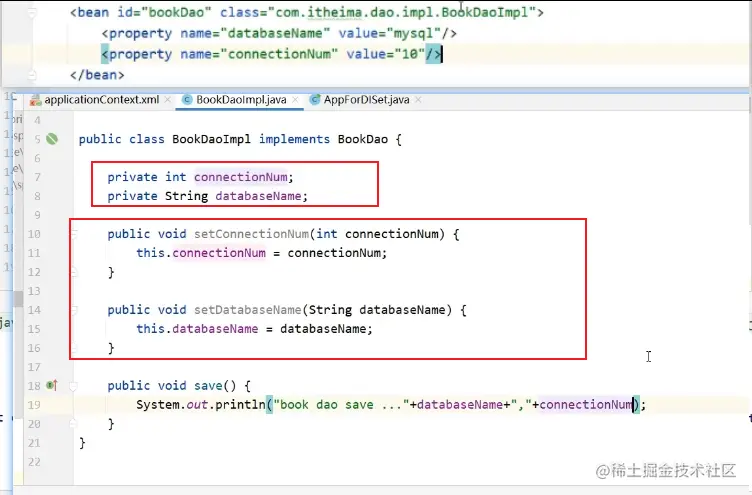Click line number 22 in the gutter

[34, 462]
